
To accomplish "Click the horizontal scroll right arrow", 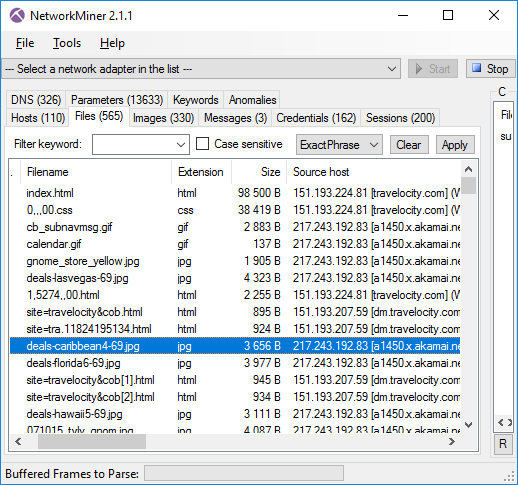I will click(x=452, y=442).
